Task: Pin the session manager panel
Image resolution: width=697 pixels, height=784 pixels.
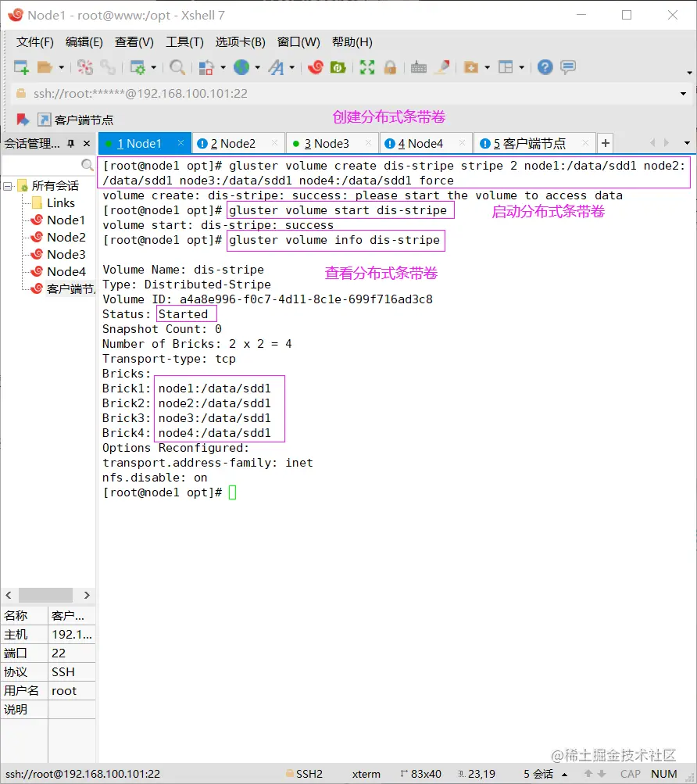Action: click(x=71, y=144)
